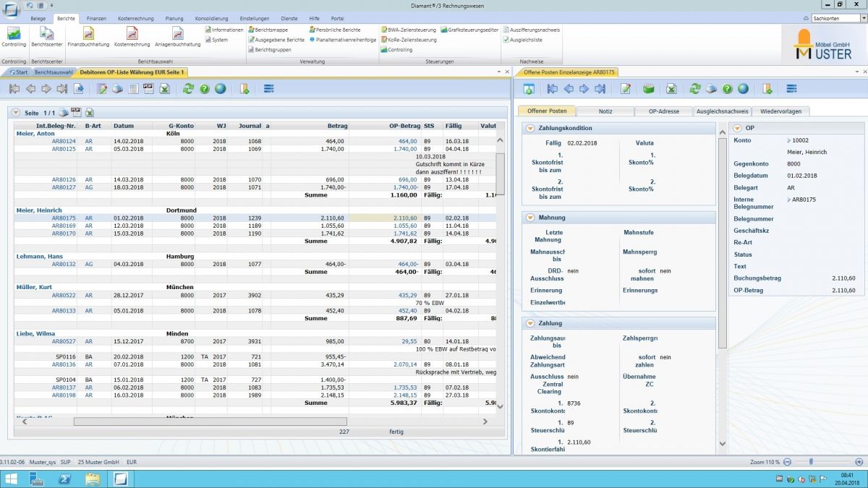Open File Explorer from the taskbar
This screenshot has height=488, width=868.
pos(93,478)
